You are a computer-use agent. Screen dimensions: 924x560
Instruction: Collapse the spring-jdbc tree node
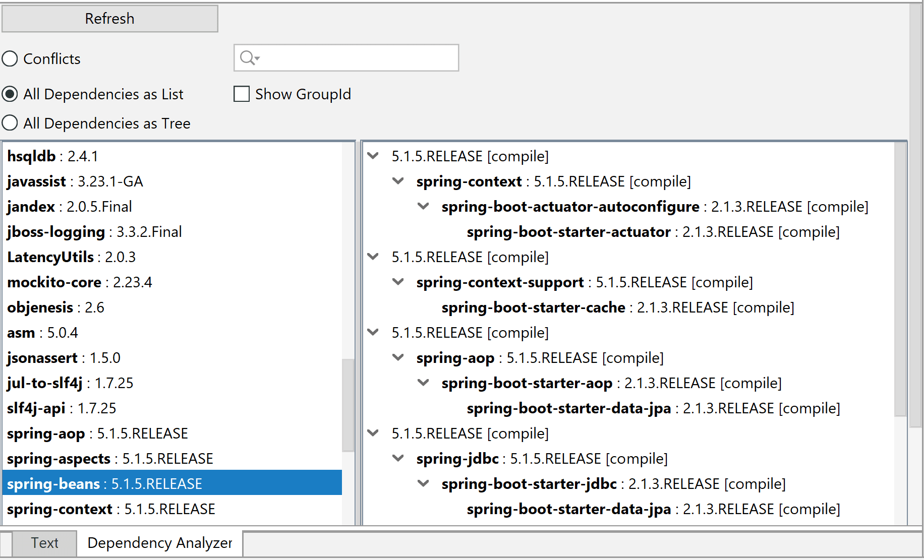[398, 458]
